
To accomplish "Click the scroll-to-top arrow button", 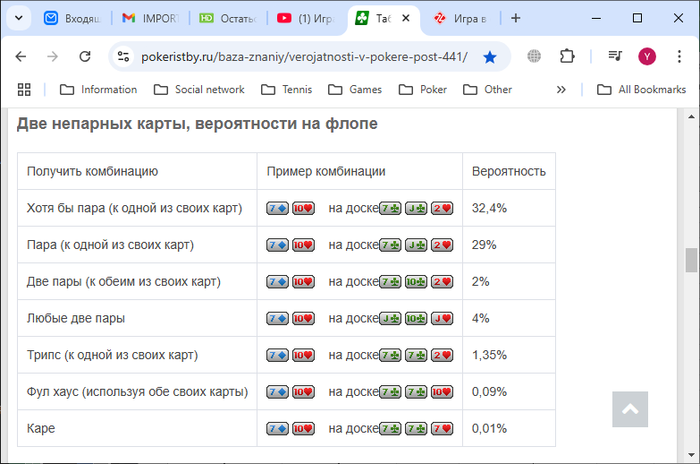I will [630, 409].
